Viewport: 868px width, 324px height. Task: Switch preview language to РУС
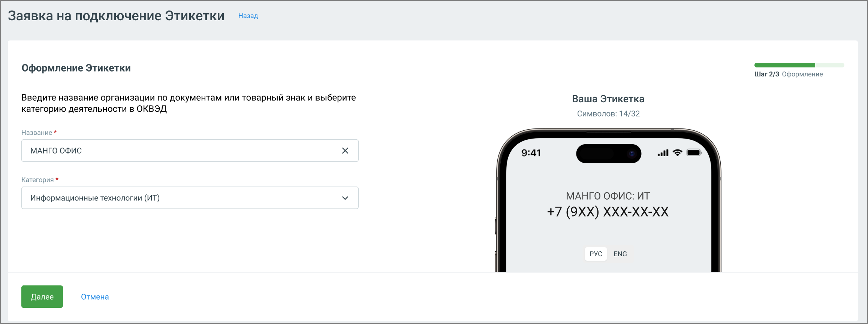pyautogui.click(x=596, y=254)
